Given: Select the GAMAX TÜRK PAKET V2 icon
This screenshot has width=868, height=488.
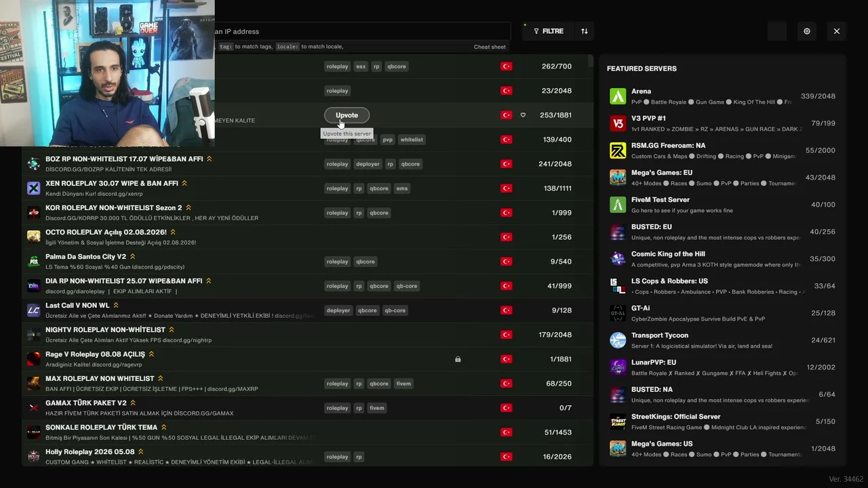Looking at the screenshot, I should click(x=33, y=408).
